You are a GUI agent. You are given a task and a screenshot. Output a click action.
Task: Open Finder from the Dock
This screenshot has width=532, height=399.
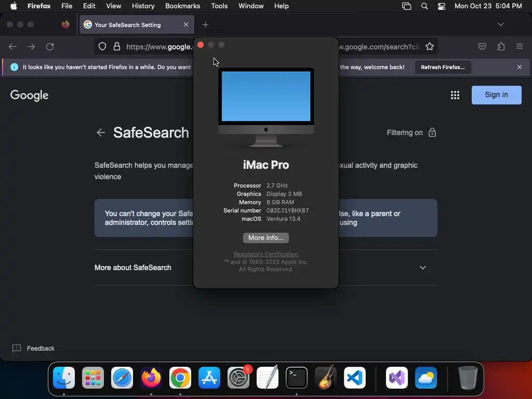pyautogui.click(x=64, y=378)
